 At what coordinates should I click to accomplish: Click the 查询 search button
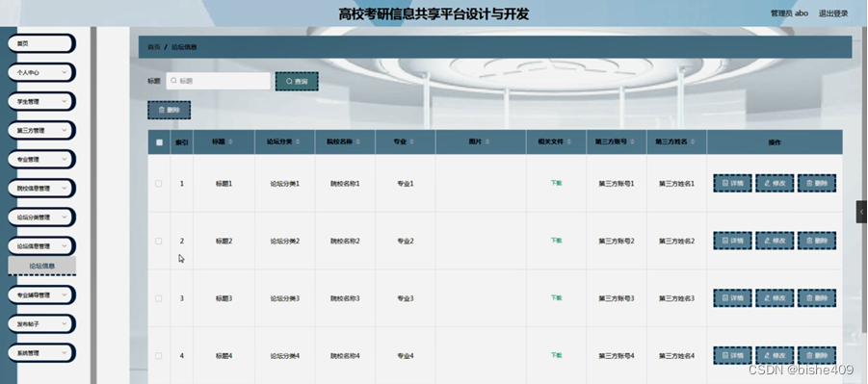point(297,82)
